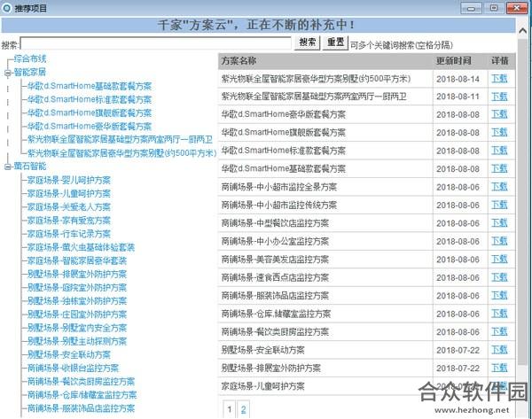
Task: Click the scroll-up arrow of scrollbar
Action: (523, 31)
